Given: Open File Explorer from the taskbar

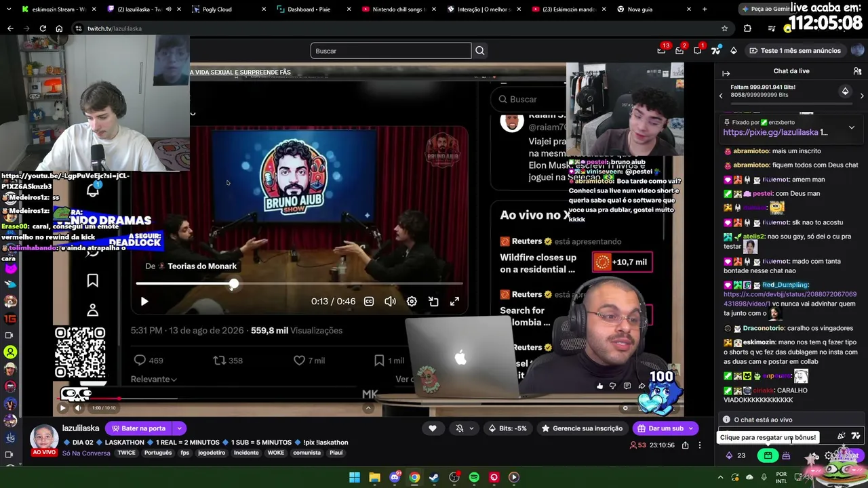Looking at the screenshot, I should 374,477.
